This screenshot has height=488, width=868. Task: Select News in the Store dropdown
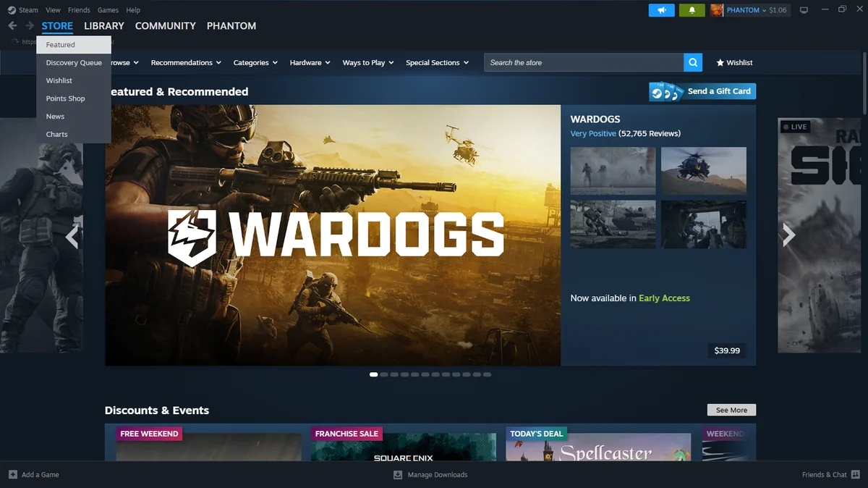74,117
